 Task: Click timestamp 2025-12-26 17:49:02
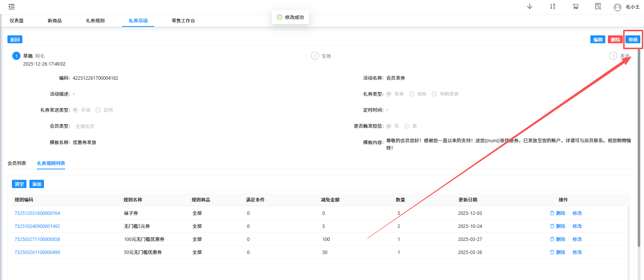[44, 64]
